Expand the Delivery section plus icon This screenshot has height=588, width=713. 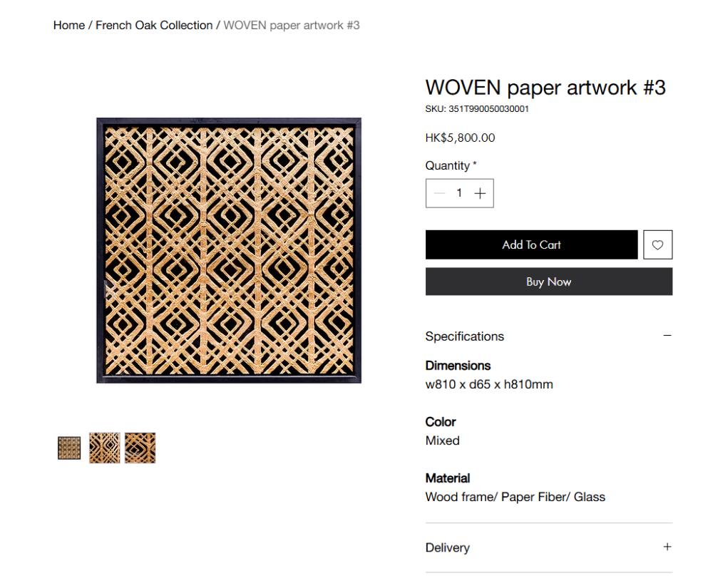point(667,547)
